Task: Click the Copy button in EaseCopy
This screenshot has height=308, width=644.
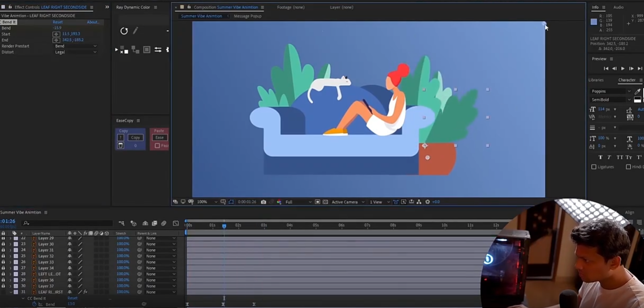Action: click(x=136, y=137)
